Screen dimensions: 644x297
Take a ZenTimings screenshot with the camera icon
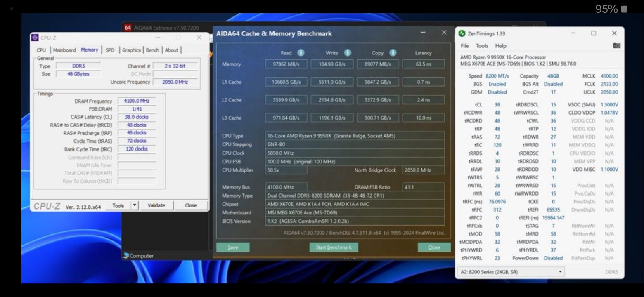(617, 46)
